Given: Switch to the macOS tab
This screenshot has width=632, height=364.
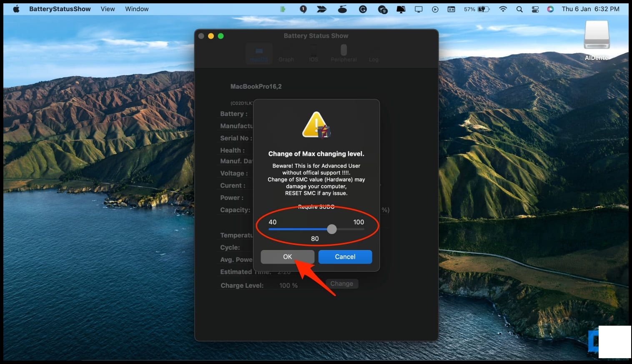Looking at the screenshot, I should point(259,53).
